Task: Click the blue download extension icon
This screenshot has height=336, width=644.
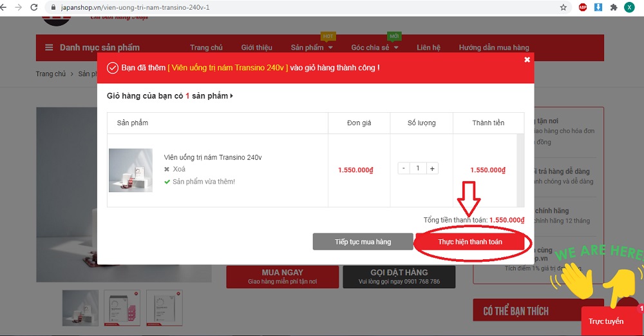Action: click(598, 7)
